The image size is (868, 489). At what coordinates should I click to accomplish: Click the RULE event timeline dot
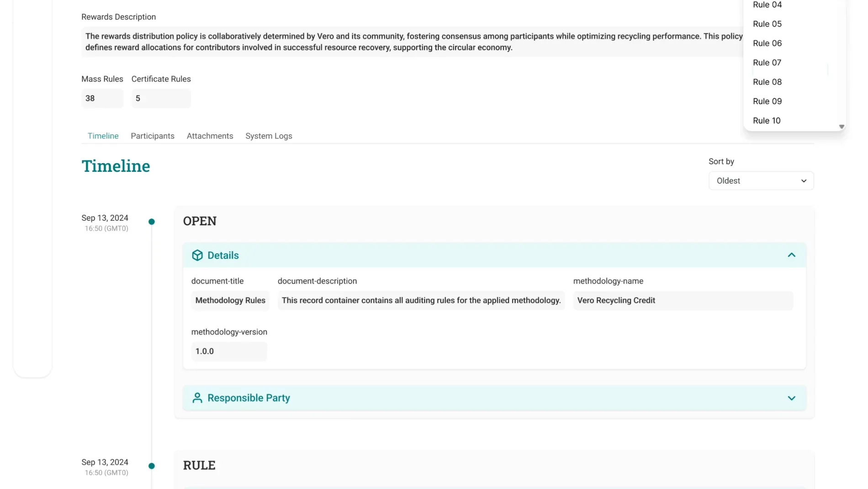(152, 466)
